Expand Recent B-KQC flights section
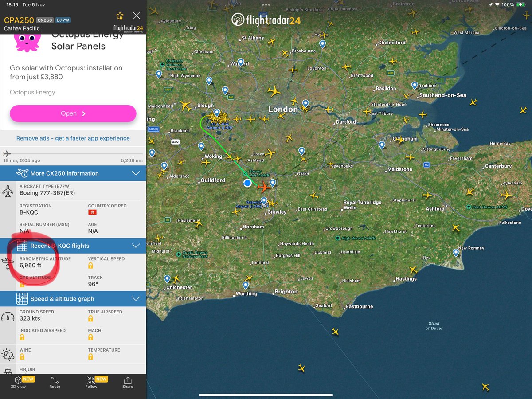 [x=73, y=246]
